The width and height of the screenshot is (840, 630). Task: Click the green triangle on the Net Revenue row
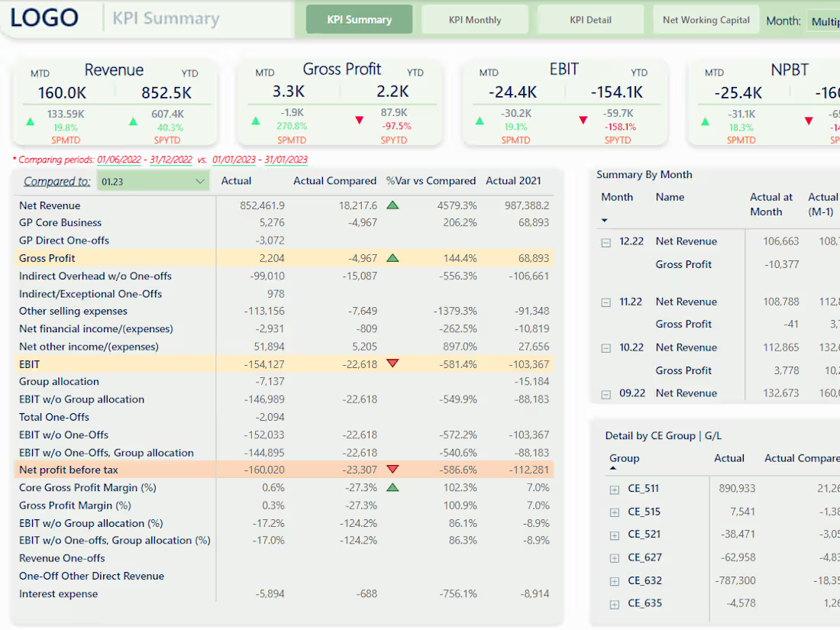(x=393, y=205)
